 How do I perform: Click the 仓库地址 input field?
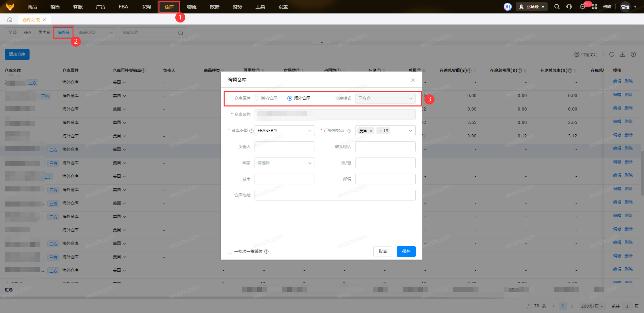(x=335, y=195)
